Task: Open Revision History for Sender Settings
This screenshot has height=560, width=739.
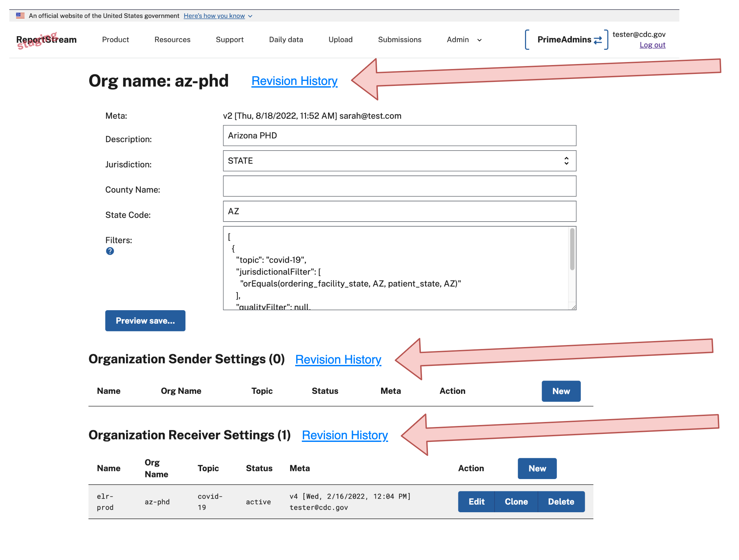Action: [338, 360]
